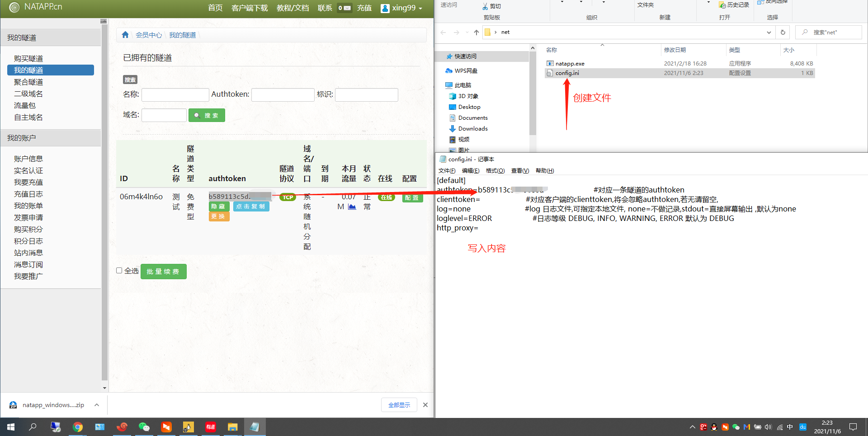
Task: Click the refresh icon in Explorer address bar
Action: pyautogui.click(x=783, y=32)
